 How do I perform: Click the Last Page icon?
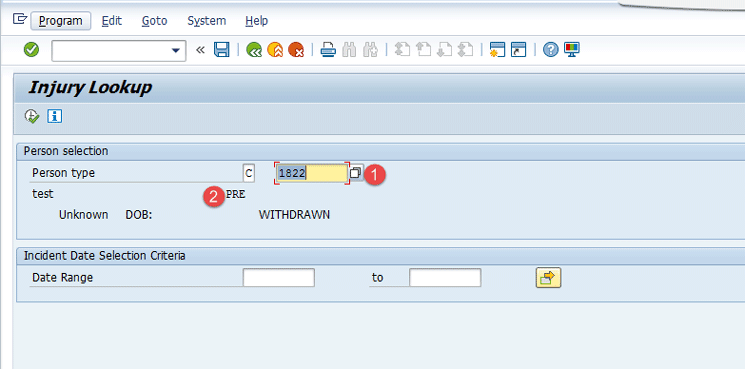point(465,50)
